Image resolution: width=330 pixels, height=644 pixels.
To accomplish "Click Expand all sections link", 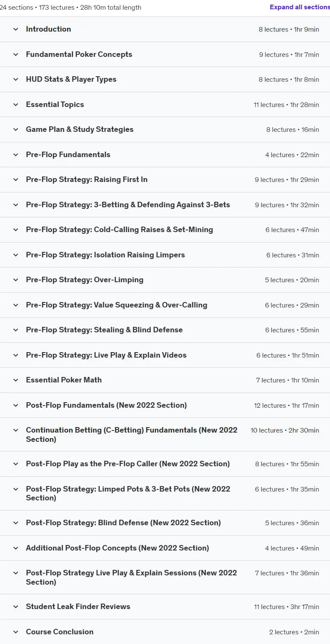I will [x=300, y=7].
